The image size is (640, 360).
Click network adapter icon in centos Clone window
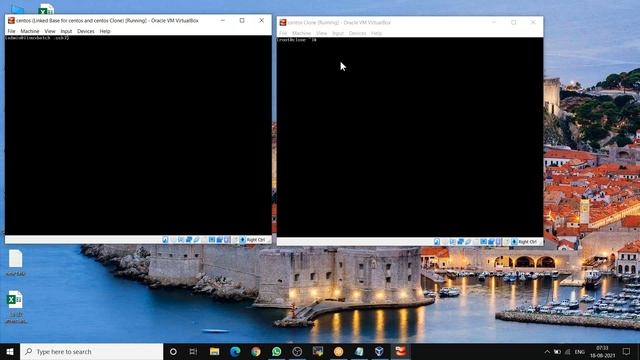point(460,242)
